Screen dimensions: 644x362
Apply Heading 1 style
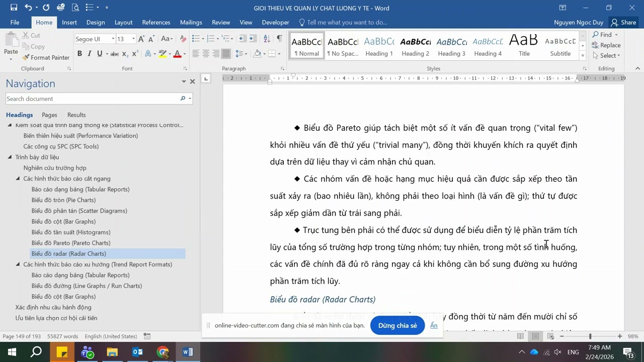point(379,47)
